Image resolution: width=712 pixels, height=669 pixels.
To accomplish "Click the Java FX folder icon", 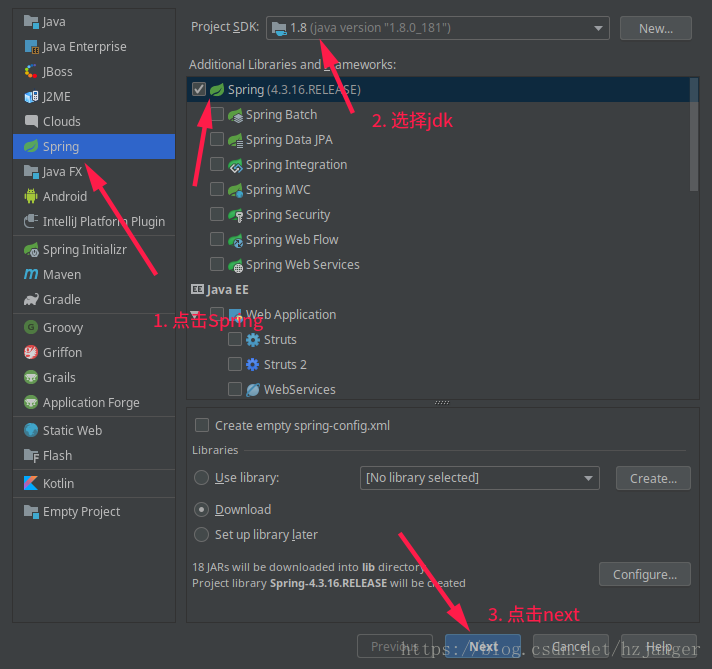I will [31, 171].
